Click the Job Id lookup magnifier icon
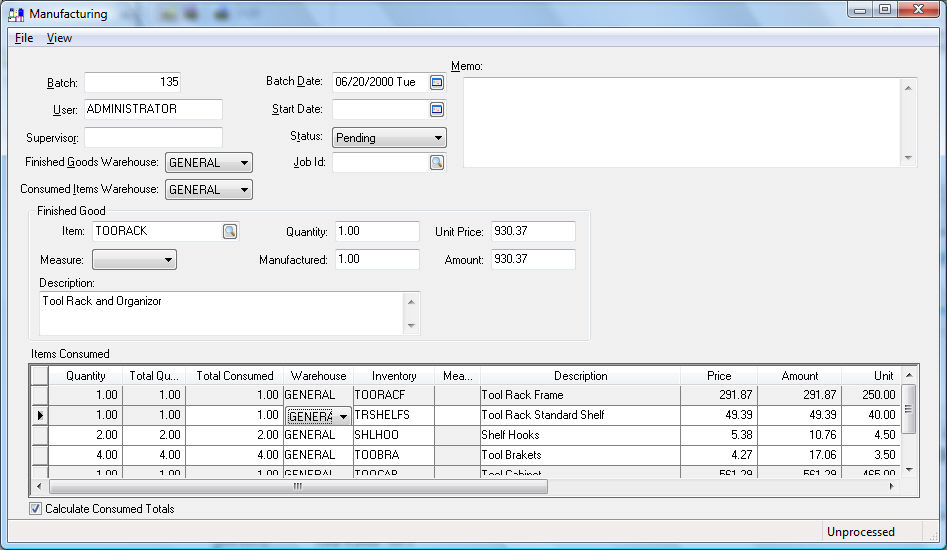The height and width of the screenshot is (550, 947). coord(437,162)
